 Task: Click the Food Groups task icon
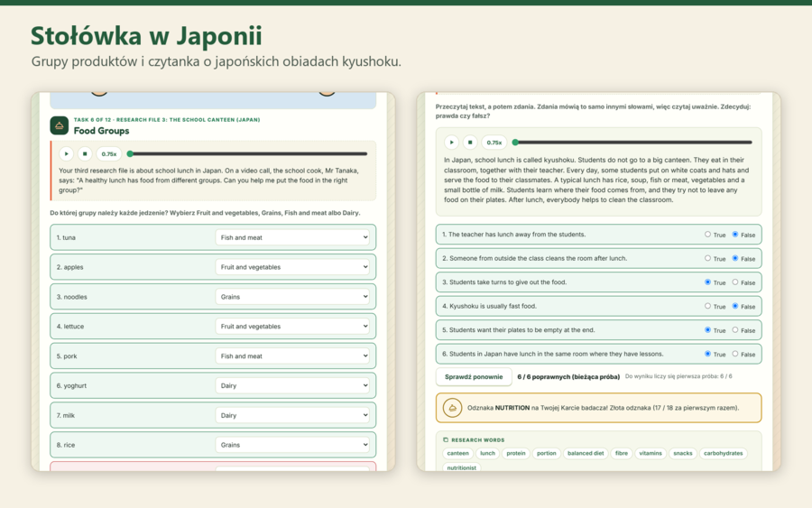point(59,125)
